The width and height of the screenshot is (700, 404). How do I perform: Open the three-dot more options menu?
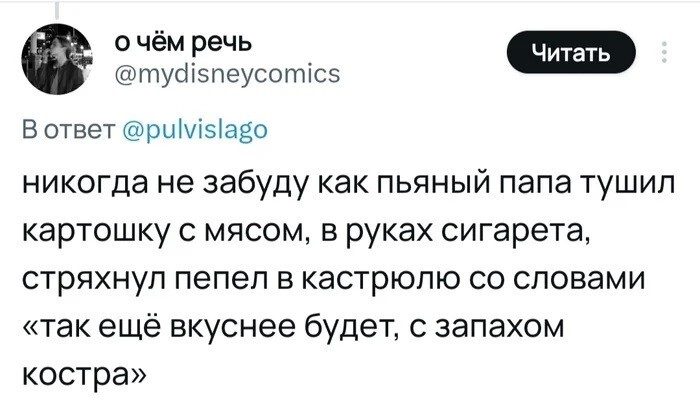(x=665, y=53)
